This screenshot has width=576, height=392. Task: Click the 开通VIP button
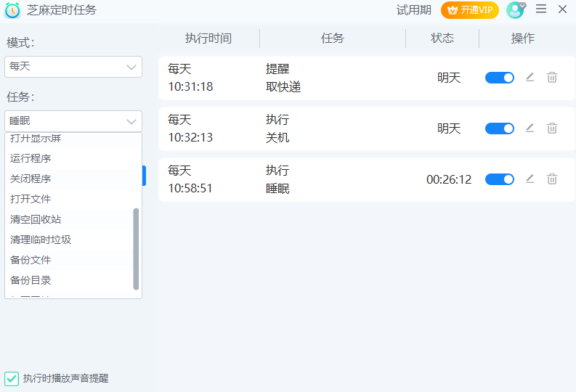470,10
